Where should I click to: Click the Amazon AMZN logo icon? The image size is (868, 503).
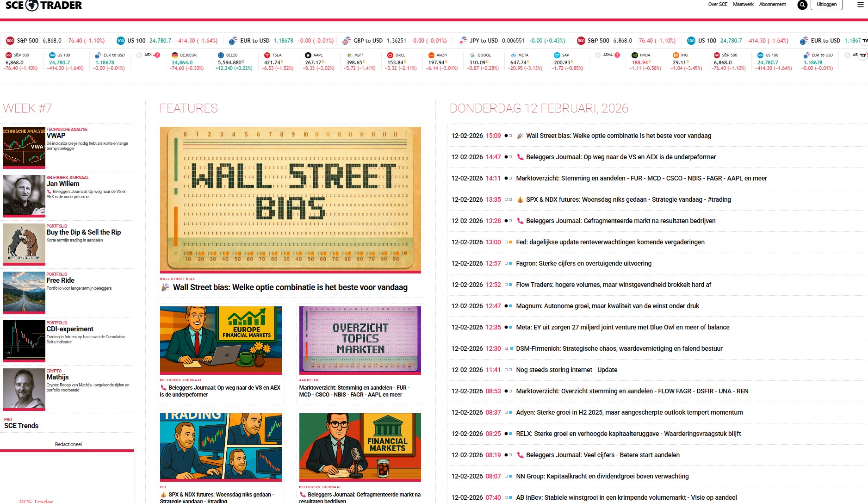tap(431, 55)
